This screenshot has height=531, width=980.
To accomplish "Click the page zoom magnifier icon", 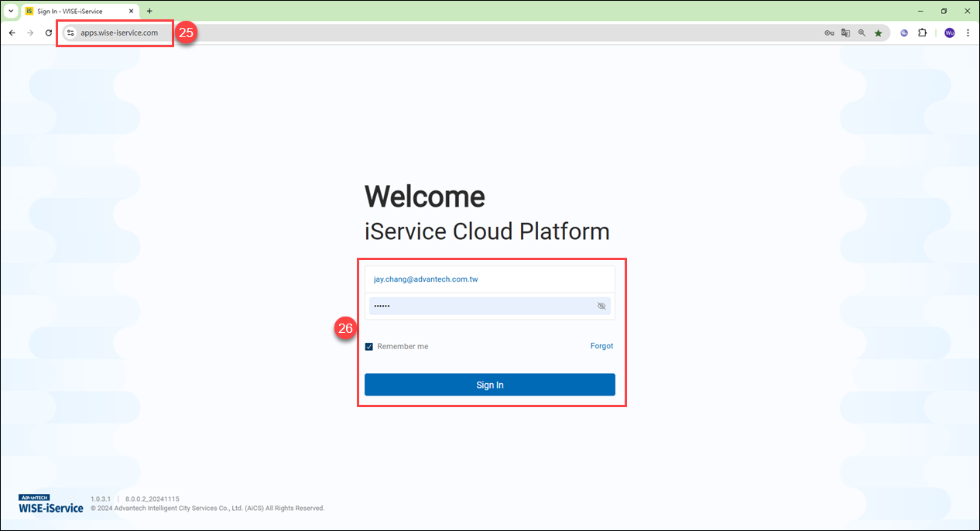I will 862,33.
